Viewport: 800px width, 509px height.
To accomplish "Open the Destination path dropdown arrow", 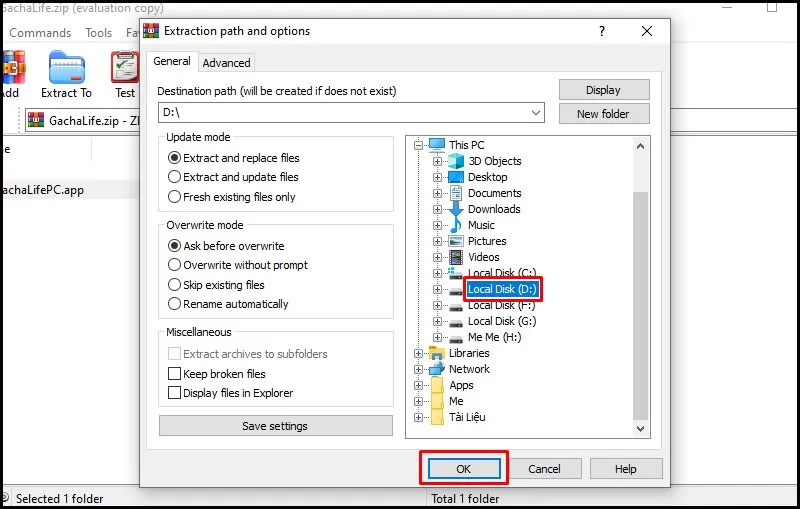I will point(537,113).
